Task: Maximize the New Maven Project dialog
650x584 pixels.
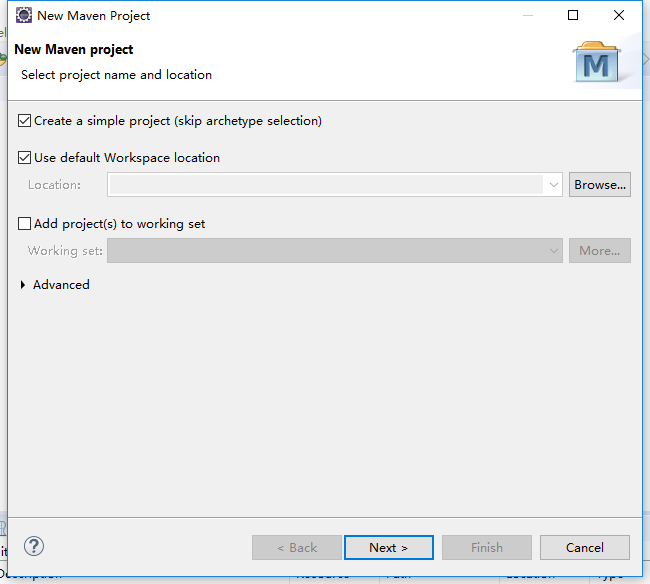Action: point(573,15)
